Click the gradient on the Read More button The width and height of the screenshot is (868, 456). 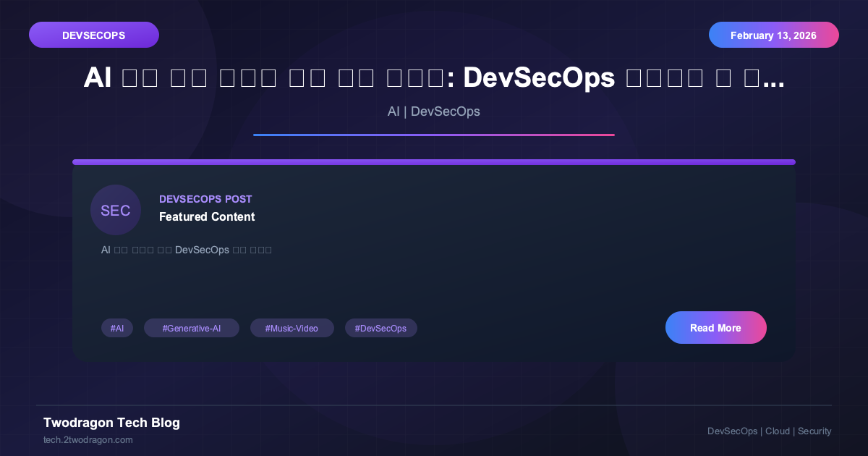(715, 327)
